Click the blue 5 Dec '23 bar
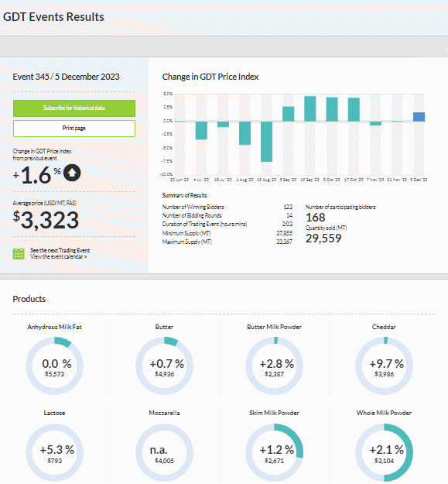The width and height of the screenshot is (448, 484). point(419,117)
